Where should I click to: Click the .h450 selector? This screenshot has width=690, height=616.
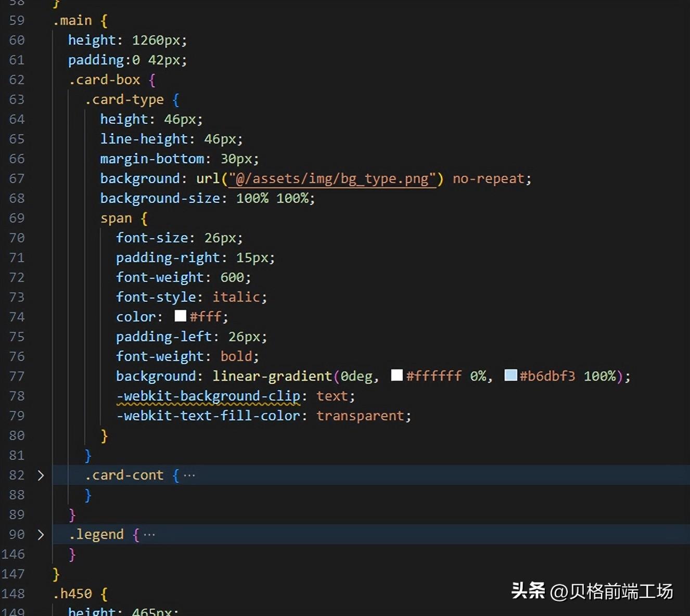click(72, 594)
